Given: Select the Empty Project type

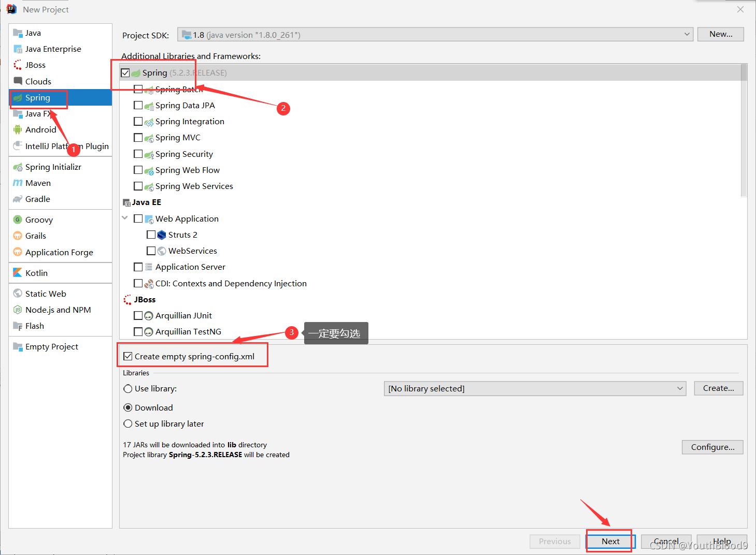Looking at the screenshot, I should tap(60, 347).
